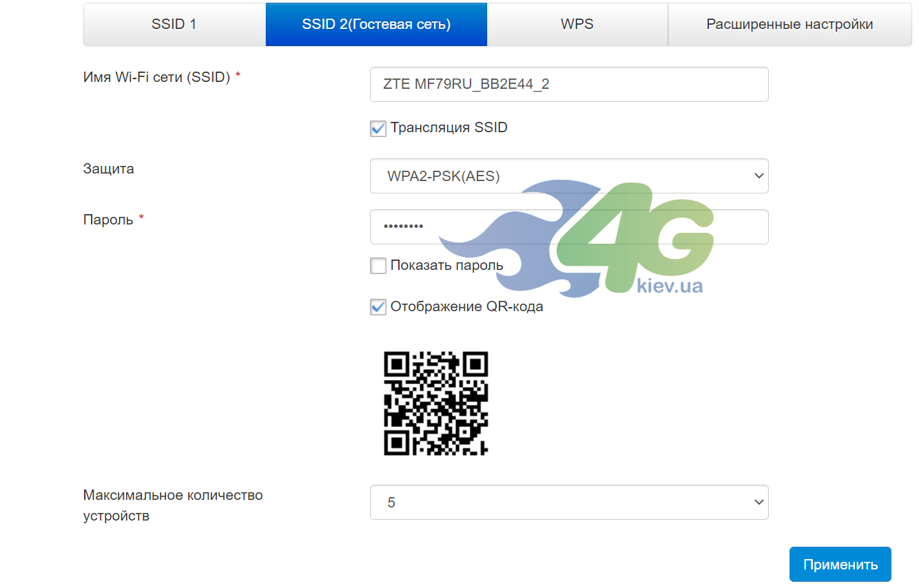Click the Защита label text
Screen dimensions: 919x588
(x=109, y=169)
